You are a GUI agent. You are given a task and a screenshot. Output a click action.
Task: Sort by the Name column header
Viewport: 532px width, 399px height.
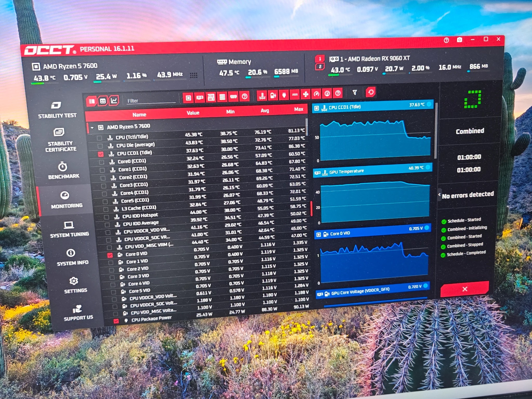pyautogui.click(x=139, y=115)
